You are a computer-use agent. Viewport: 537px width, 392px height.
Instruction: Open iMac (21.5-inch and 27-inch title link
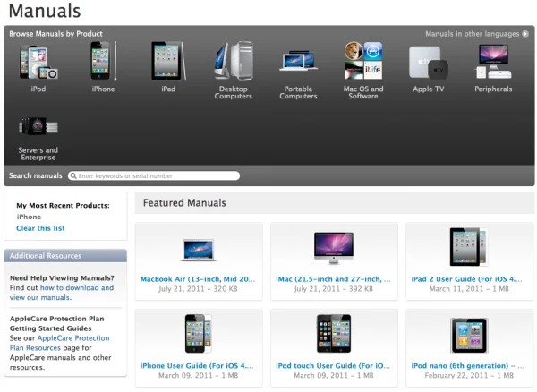pos(333,279)
